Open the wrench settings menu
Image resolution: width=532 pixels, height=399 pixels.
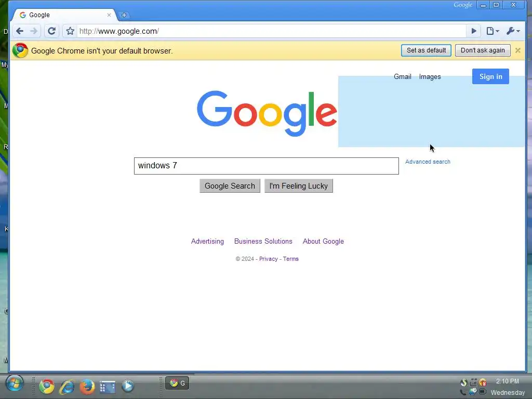point(513,31)
